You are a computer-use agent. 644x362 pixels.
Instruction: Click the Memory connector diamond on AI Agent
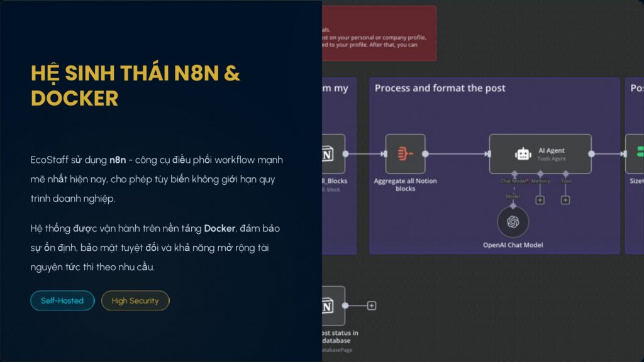click(540, 173)
